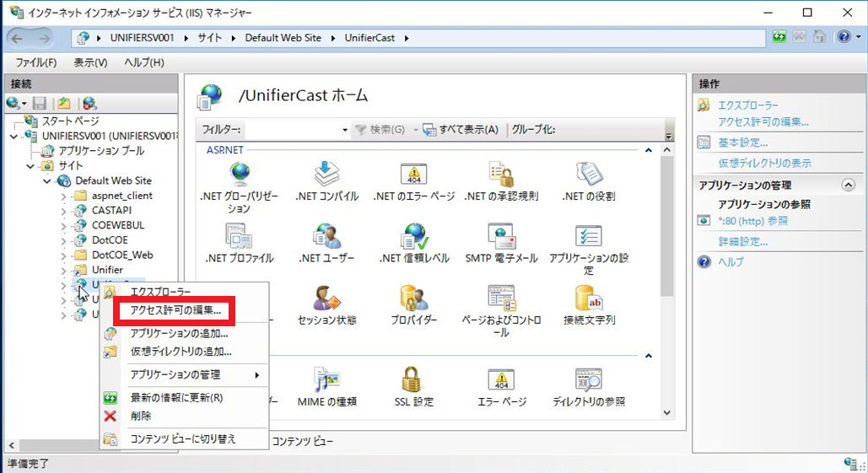Click the フィルター text input field

coord(292,130)
